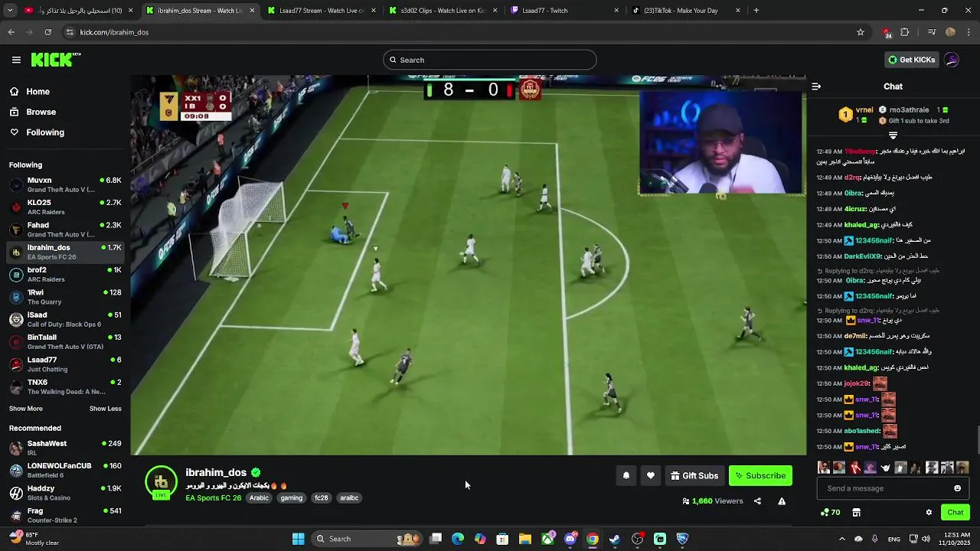Open the hamburger sidebar menu
The width and height of the screenshot is (980, 551).
click(16, 60)
